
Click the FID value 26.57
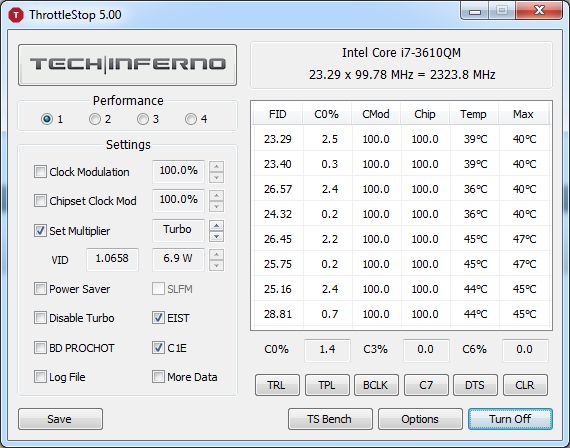278,189
